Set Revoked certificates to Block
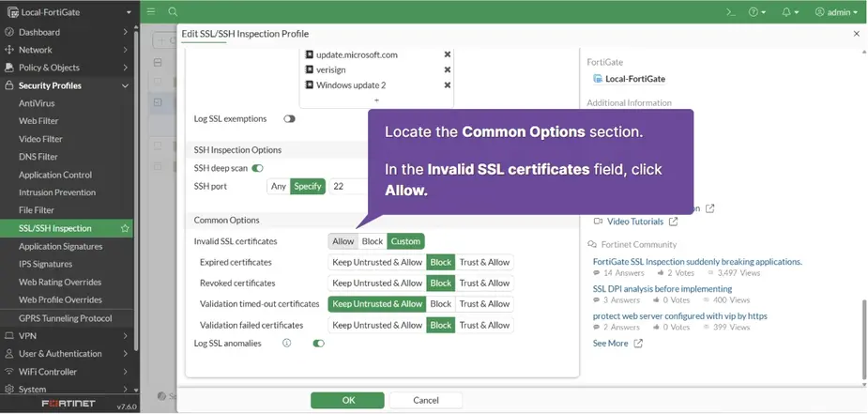 click(441, 283)
